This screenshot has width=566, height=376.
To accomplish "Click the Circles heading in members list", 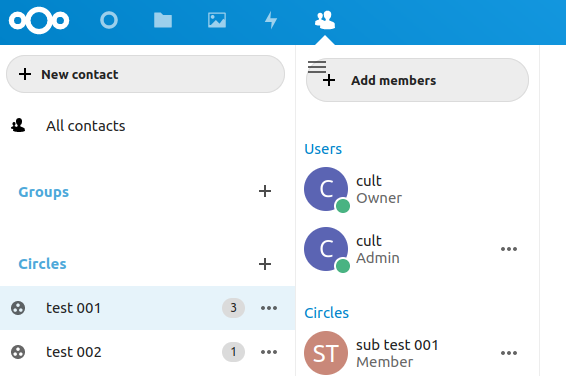I will [327, 313].
